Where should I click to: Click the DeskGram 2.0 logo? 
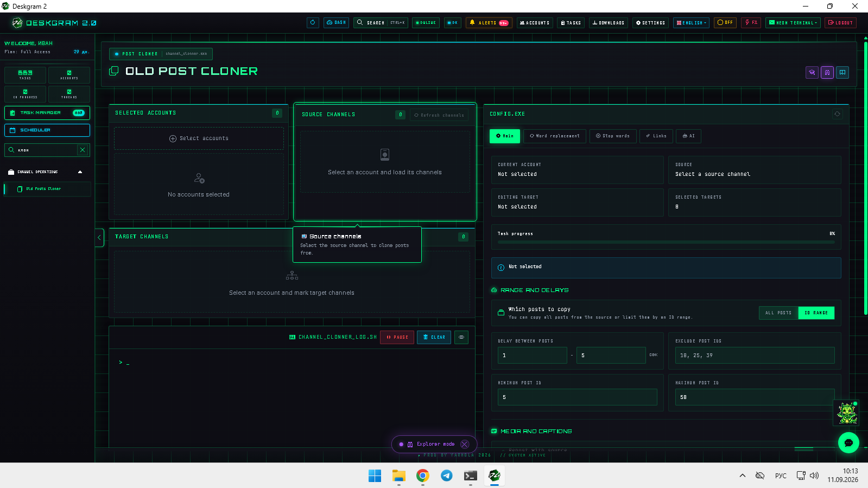click(x=54, y=23)
